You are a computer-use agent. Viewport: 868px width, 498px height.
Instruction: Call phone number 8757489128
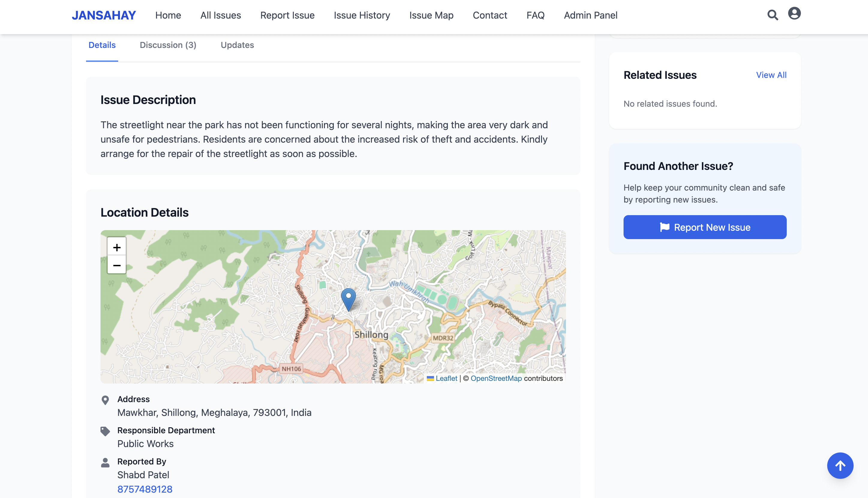pyautogui.click(x=145, y=489)
